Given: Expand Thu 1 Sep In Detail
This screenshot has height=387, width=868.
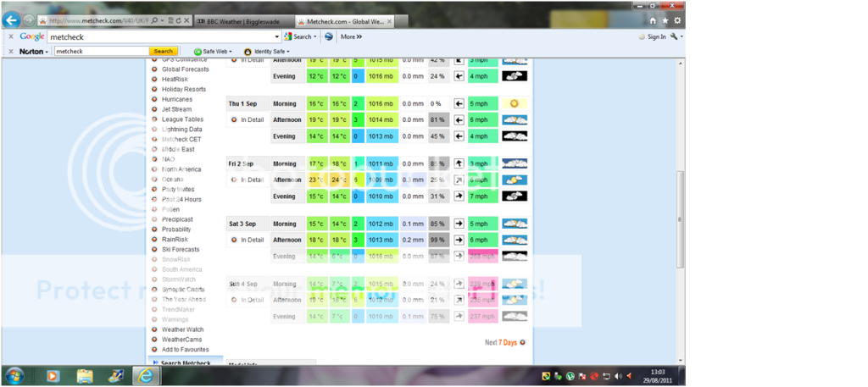Looking at the screenshot, I should pyautogui.click(x=248, y=119).
